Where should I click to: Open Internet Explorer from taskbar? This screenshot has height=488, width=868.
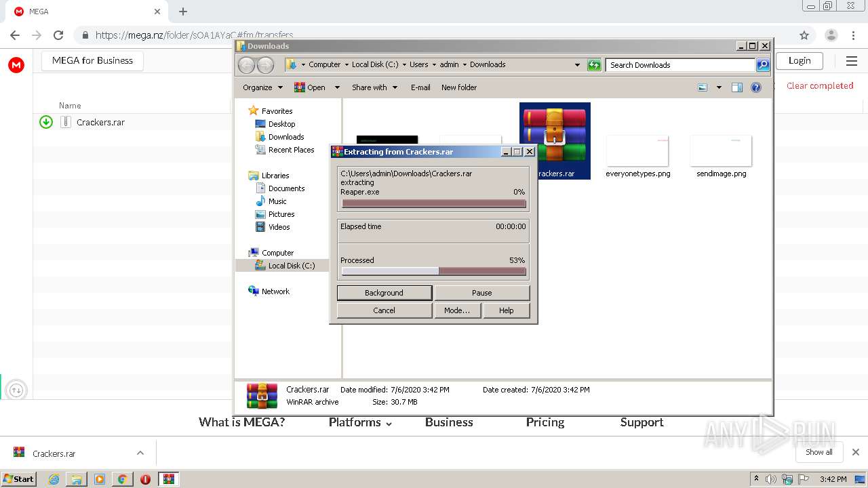click(54, 479)
